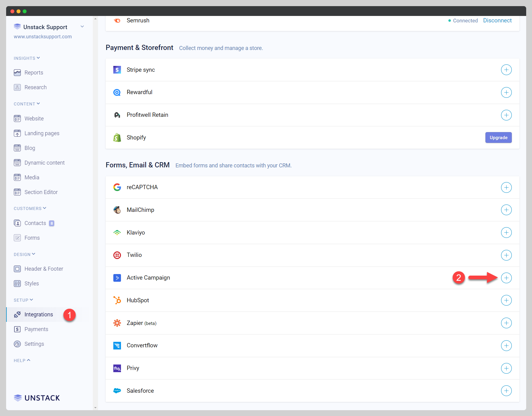Collapse the CONTENT sidebar section
Screen dimensions: 532x416
pyautogui.click(x=27, y=104)
